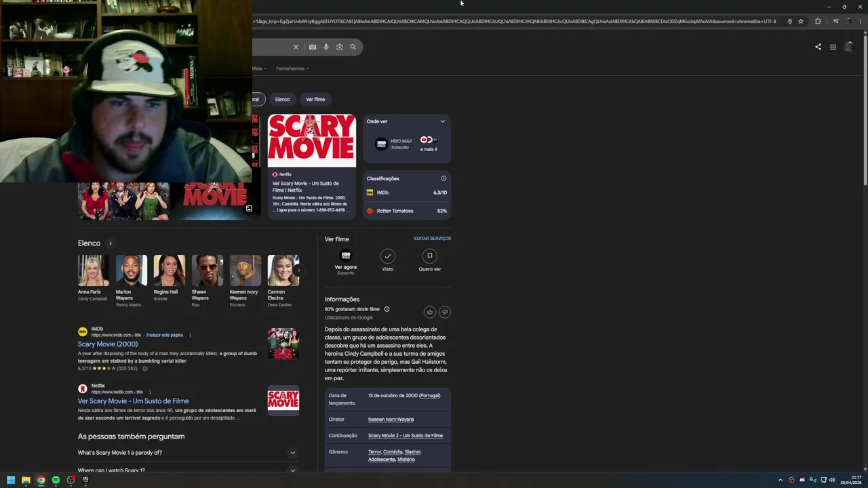Viewport: 868px width, 488px height.
Task: Click the Portugal release date link
Action: [430, 396]
